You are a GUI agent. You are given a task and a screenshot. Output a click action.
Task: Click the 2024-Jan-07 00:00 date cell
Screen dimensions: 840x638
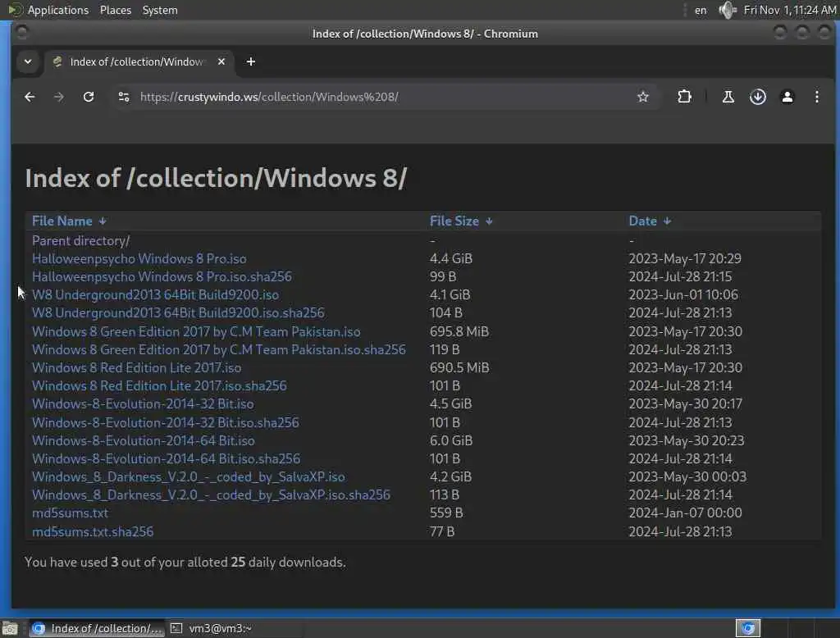(685, 513)
